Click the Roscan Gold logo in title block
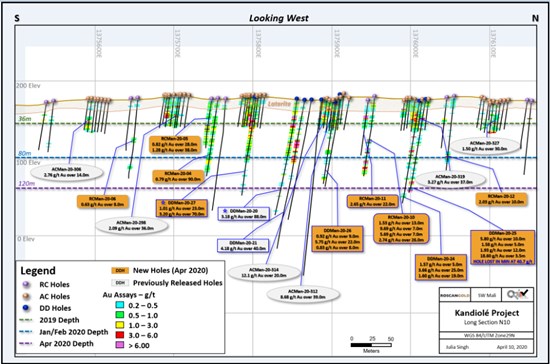The width and height of the screenshot is (550, 364). [x=455, y=295]
